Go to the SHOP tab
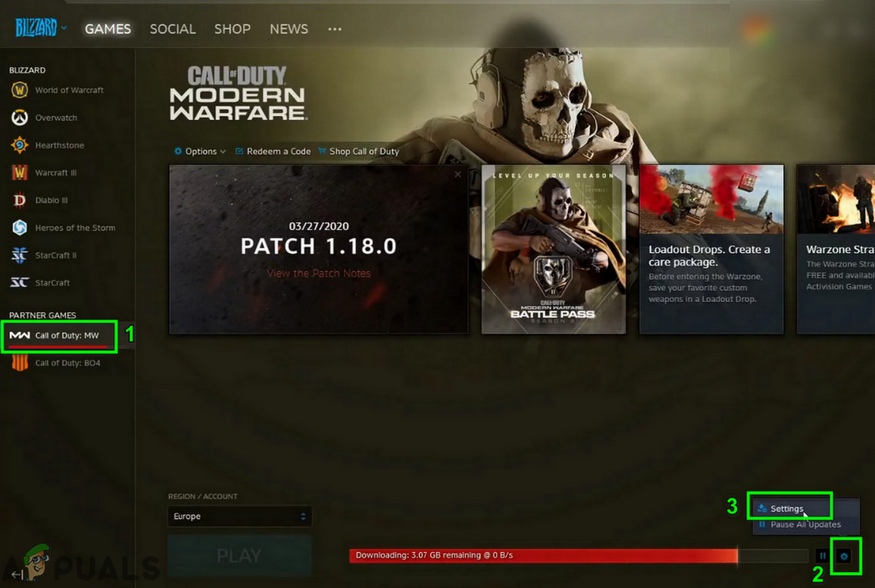Image resolution: width=875 pixels, height=588 pixels. click(232, 29)
